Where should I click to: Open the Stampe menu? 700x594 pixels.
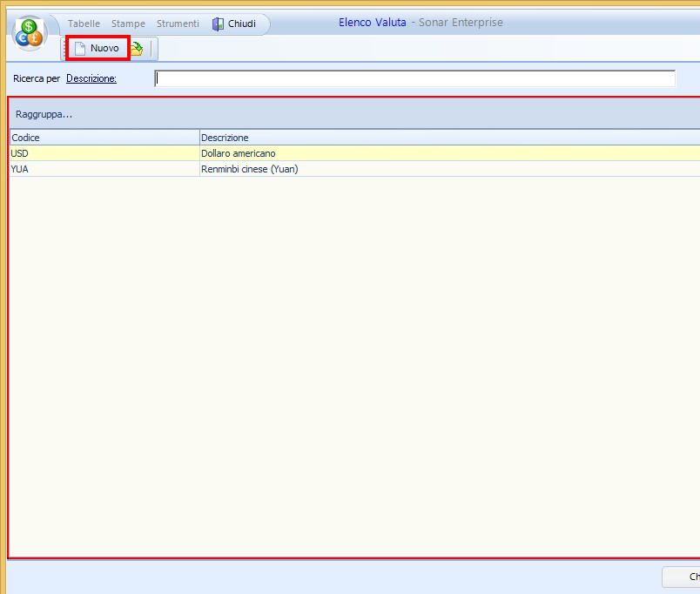coord(128,24)
